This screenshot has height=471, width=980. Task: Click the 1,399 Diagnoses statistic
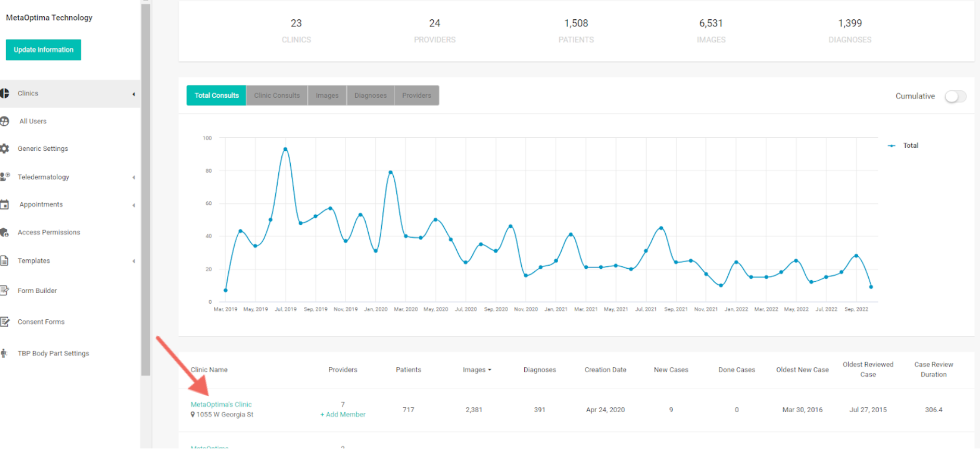tap(850, 30)
